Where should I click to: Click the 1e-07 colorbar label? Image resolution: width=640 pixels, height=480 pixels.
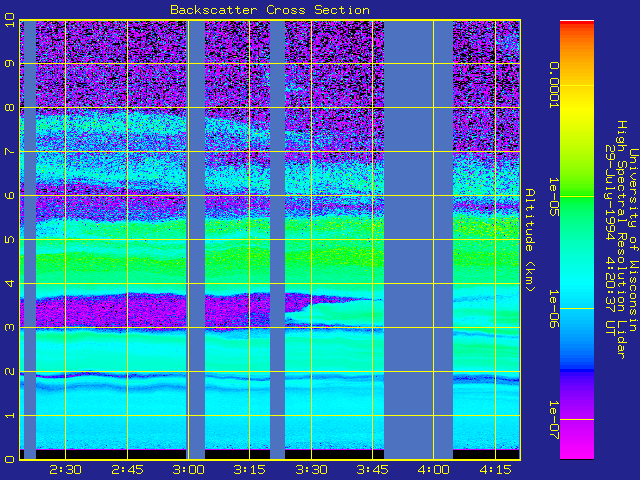553,420
